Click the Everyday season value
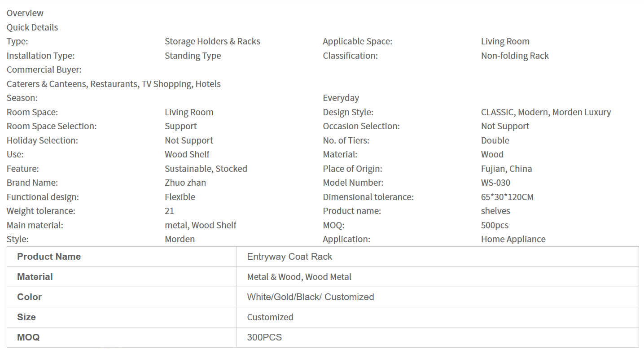The image size is (644, 349). coord(341,98)
